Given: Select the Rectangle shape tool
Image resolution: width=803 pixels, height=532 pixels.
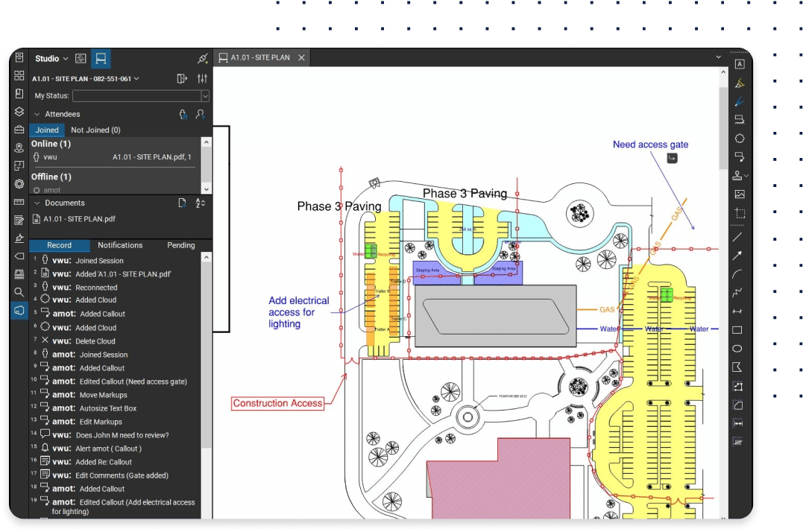Looking at the screenshot, I should tap(737, 330).
